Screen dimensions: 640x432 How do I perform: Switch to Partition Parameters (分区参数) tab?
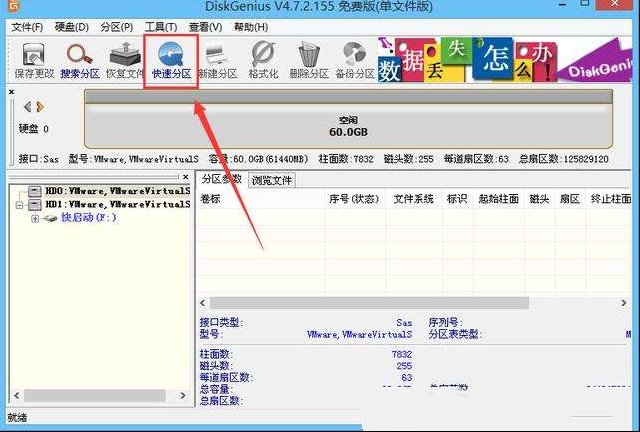pos(222,179)
